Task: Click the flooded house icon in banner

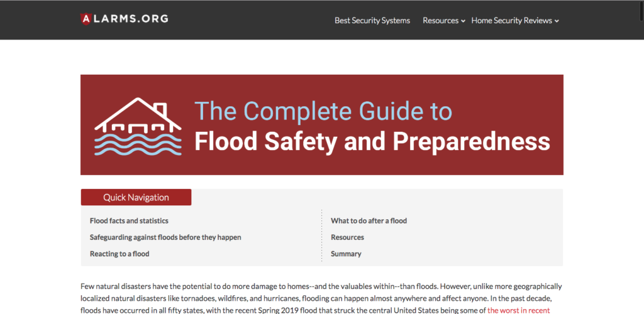Action: point(138,126)
